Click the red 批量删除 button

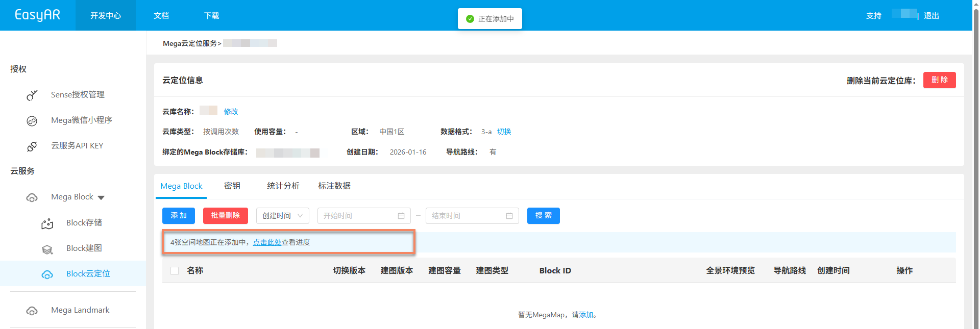pyautogui.click(x=225, y=216)
